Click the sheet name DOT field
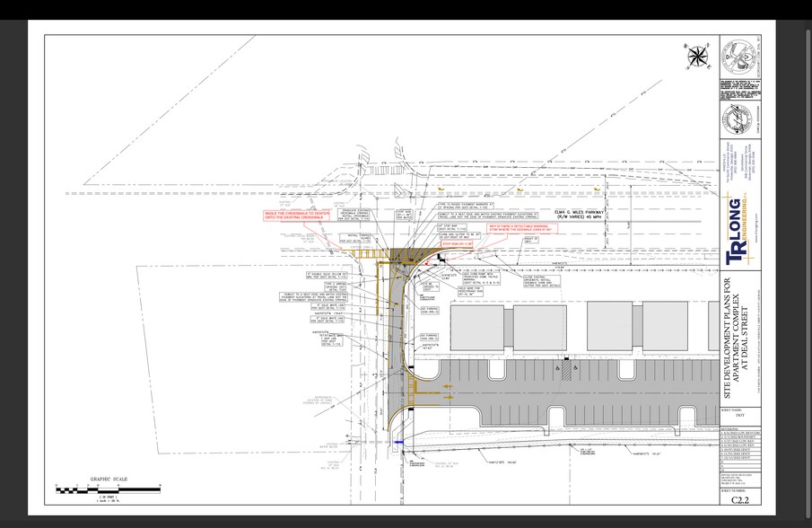The height and width of the screenshot is (528, 812). point(739,416)
